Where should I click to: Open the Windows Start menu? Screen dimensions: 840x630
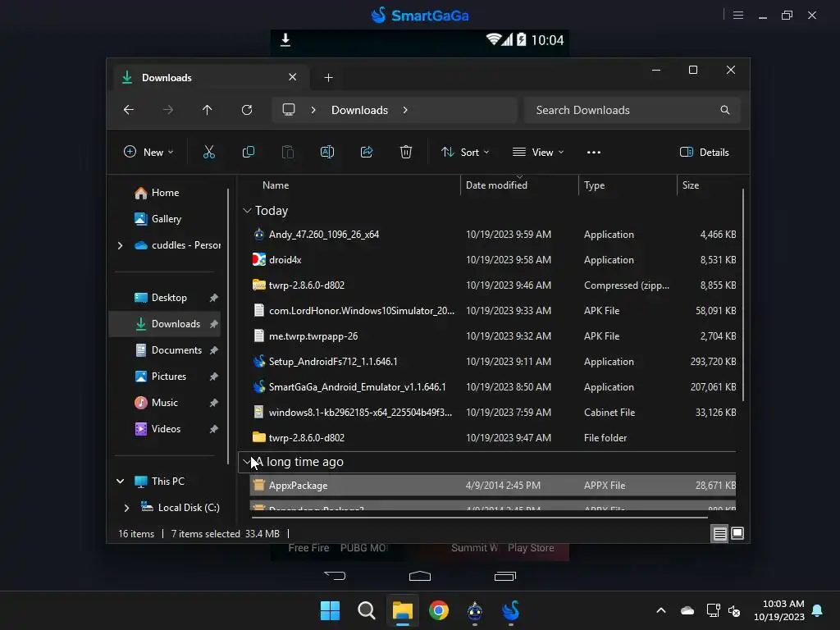tap(330, 610)
